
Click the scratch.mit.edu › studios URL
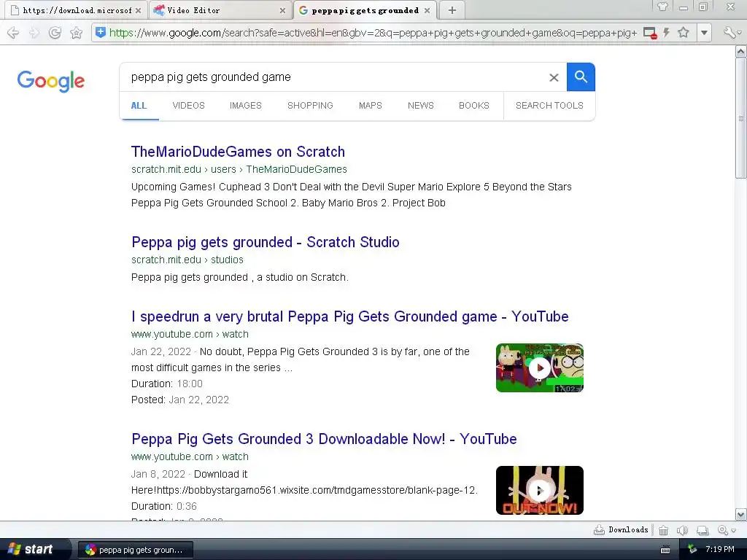(x=187, y=260)
